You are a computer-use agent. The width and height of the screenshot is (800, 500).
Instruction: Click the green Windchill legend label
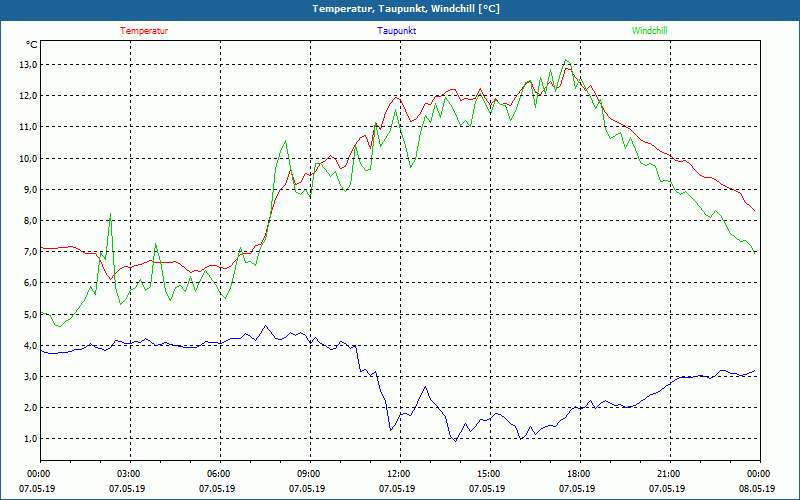tap(649, 31)
